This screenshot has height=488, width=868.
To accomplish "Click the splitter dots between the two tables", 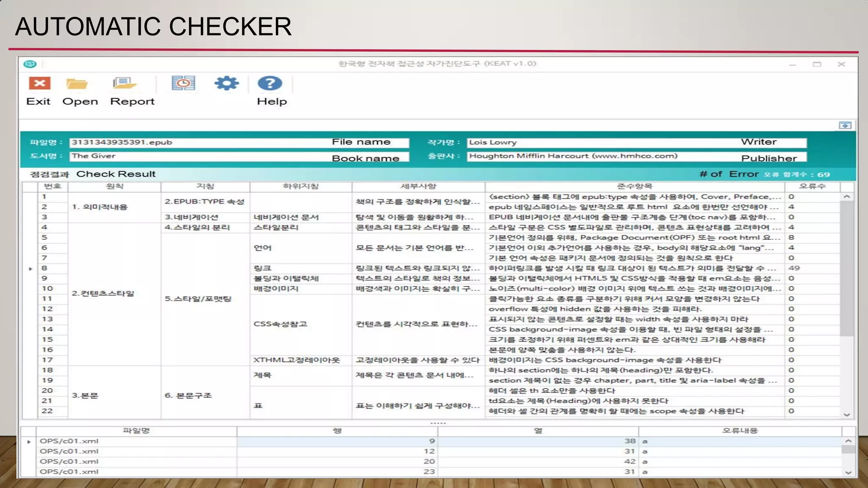I will coord(438,423).
